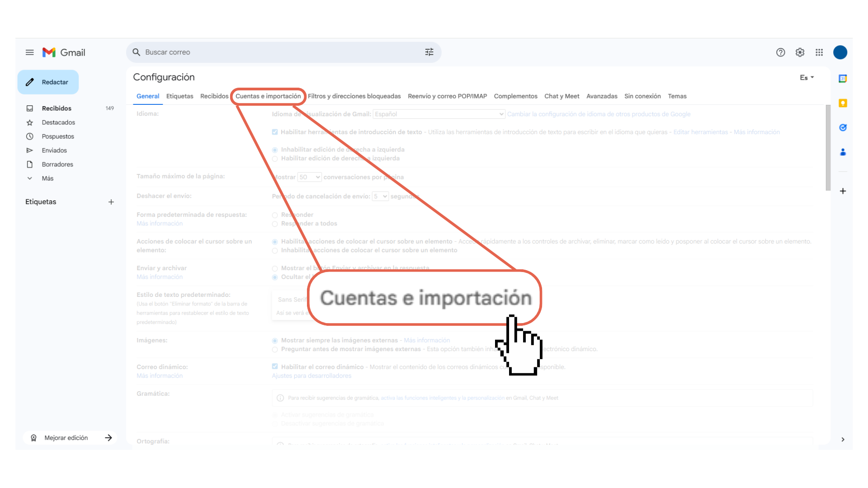
Task: Open the Es language selector
Action: pos(807,77)
